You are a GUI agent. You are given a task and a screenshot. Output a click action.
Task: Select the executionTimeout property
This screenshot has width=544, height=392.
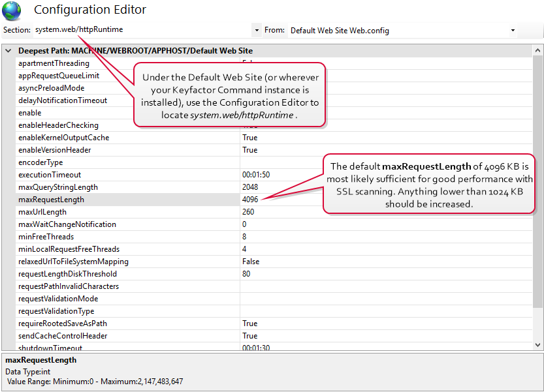click(x=50, y=175)
